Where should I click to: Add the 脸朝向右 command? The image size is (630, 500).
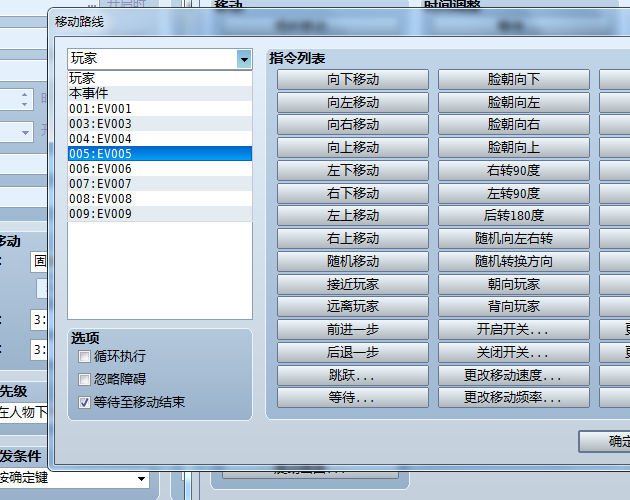[x=514, y=125]
